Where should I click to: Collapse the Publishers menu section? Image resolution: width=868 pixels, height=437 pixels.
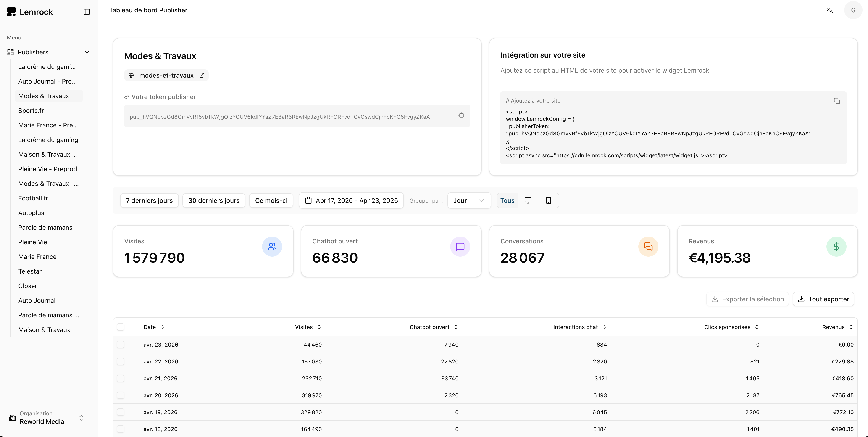coord(87,52)
